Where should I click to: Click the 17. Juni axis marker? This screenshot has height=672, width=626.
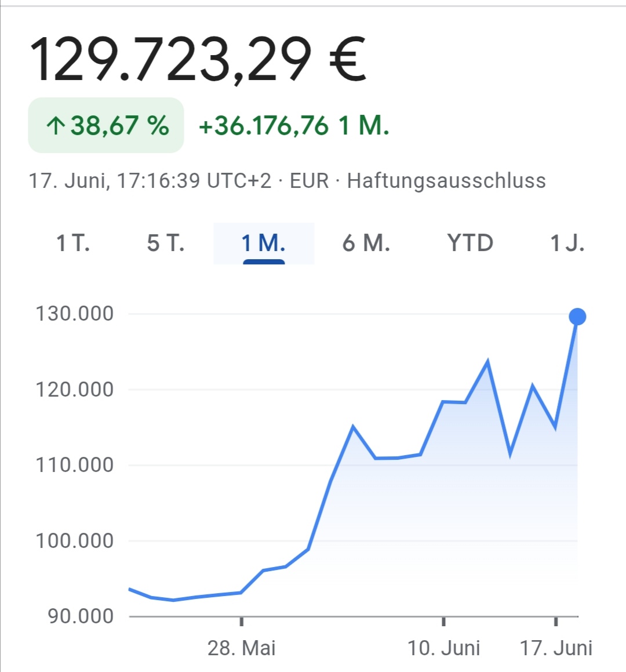point(556,648)
